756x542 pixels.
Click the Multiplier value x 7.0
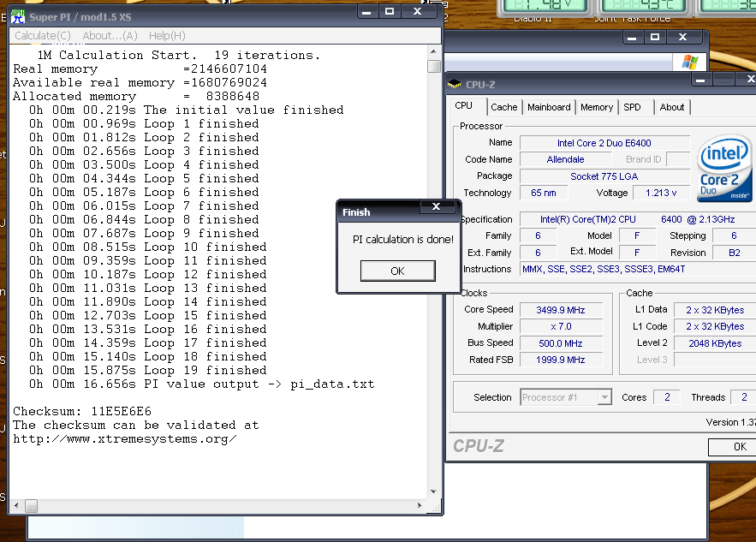pos(561,326)
